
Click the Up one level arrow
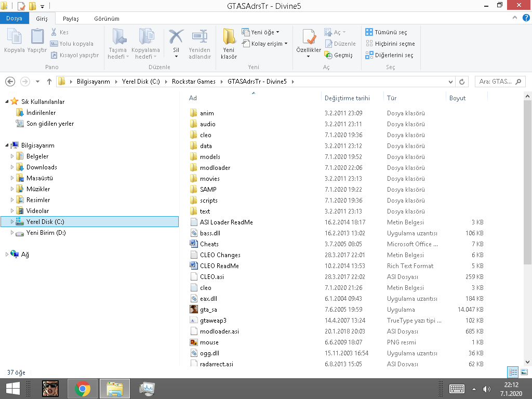pos(49,82)
